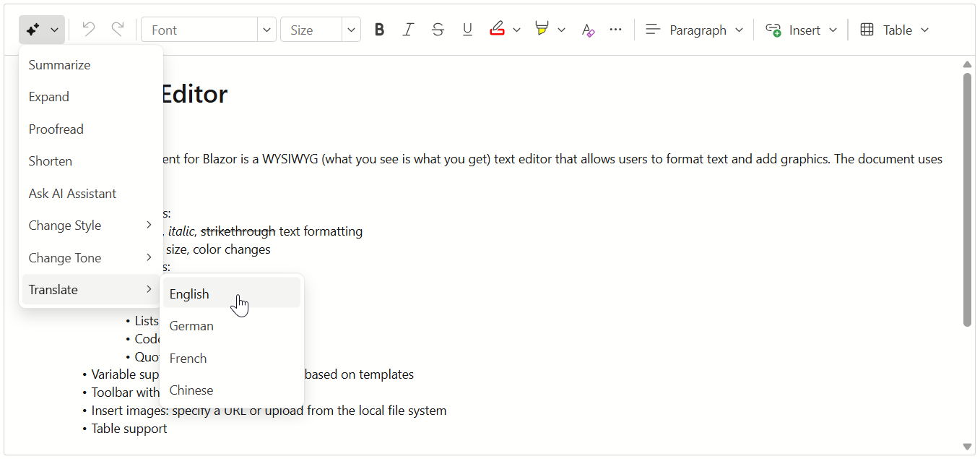Screen dimensions: 980x459
Task: Apply the red font color
Action: 497,30
